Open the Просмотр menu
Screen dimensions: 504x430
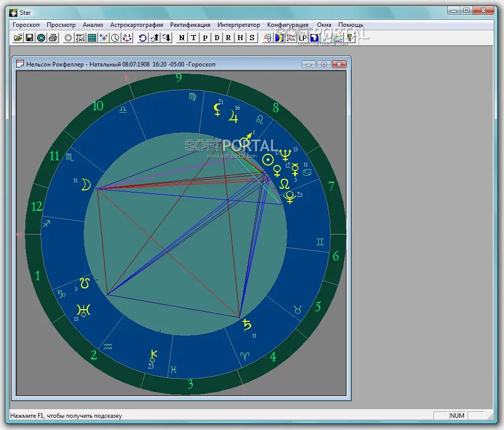click(61, 25)
